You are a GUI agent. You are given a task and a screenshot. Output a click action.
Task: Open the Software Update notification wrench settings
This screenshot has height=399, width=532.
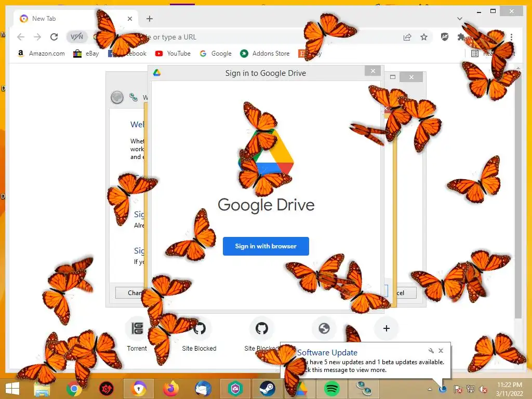pos(431,351)
